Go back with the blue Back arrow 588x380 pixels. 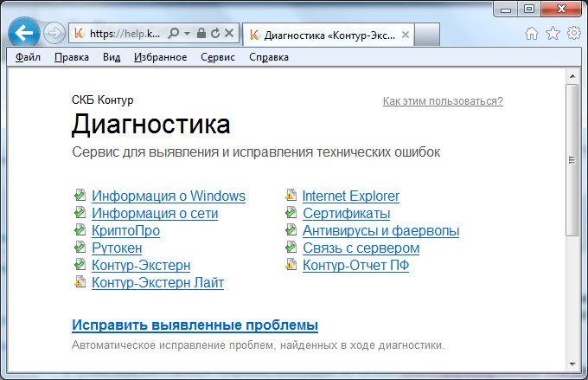(x=24, y=34)
